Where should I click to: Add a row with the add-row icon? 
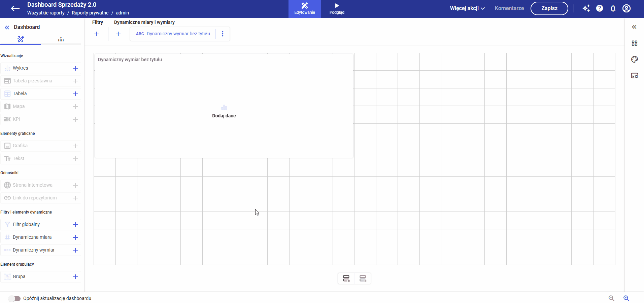coord(346,278)
